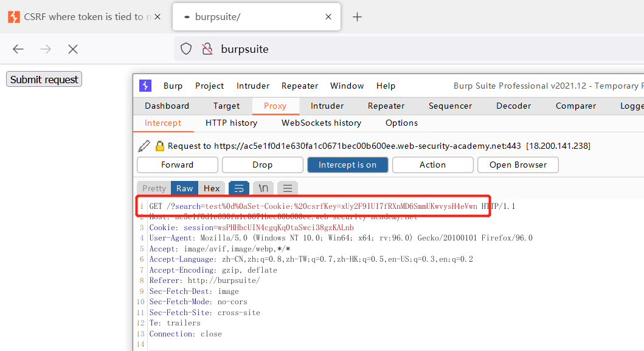Switch to the Decoder tab
Image resolution: width=644 pixels, height=351 pixels.
pyautogui.click(x=513, y=106)
